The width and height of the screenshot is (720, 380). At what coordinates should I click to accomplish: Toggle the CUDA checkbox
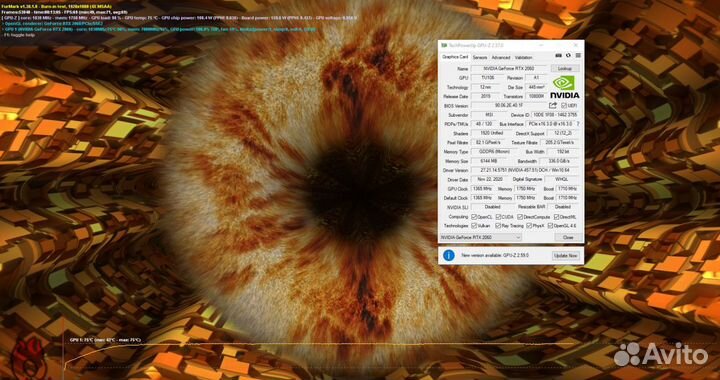[499, 217]
